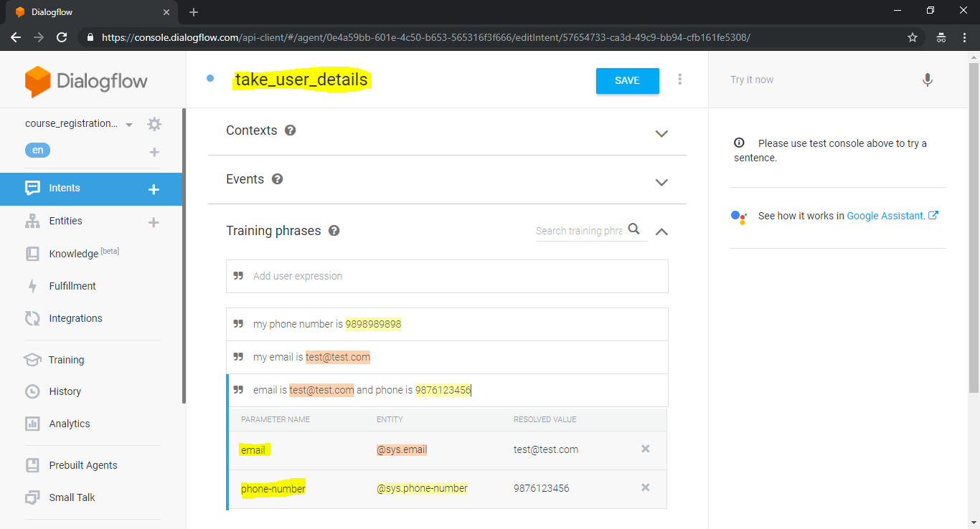The image size is (980, 529).
Task: Click the search icon in Training phrases
Action: coord(634,229)
